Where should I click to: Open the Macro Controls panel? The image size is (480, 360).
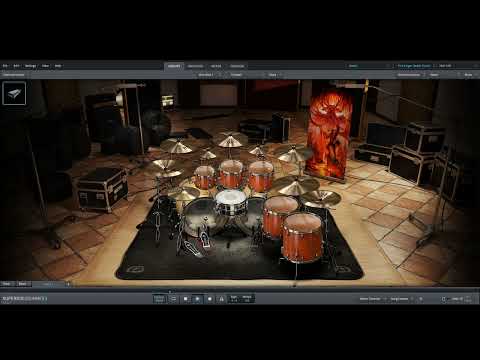370,299
